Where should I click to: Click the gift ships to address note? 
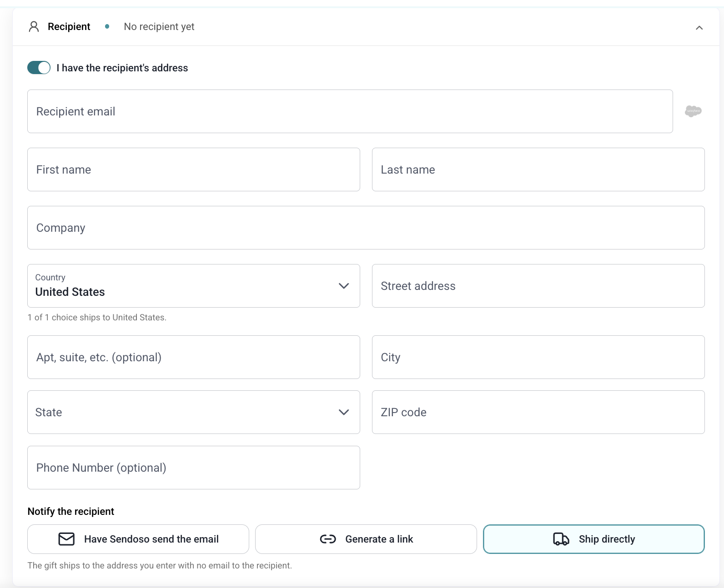click(x=160, y=565)
